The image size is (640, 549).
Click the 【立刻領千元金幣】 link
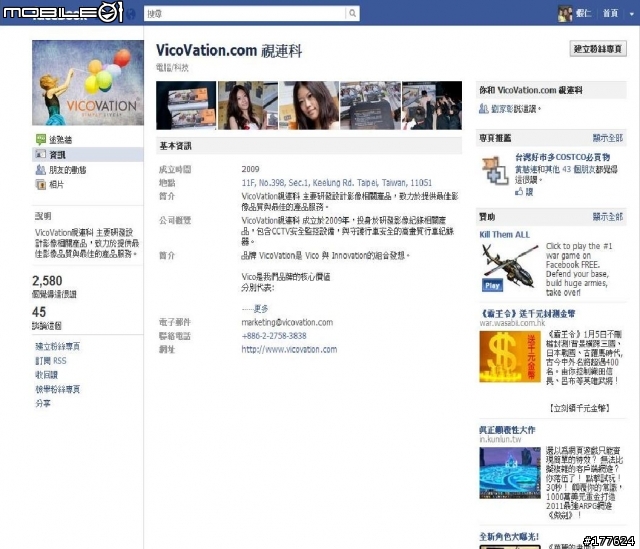pyautogui.click(x=579, y=408)
